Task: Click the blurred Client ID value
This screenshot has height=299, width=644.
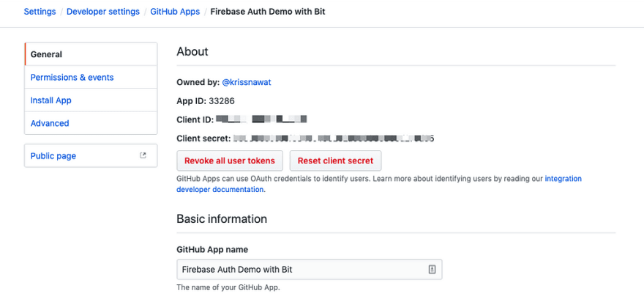Action: click(x=262, y=119)
